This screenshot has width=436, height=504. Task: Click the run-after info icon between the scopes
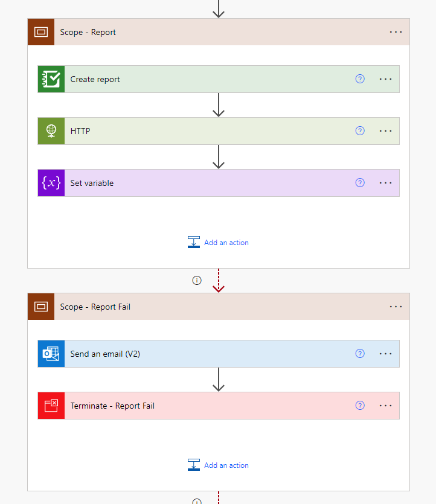[196, 280]
